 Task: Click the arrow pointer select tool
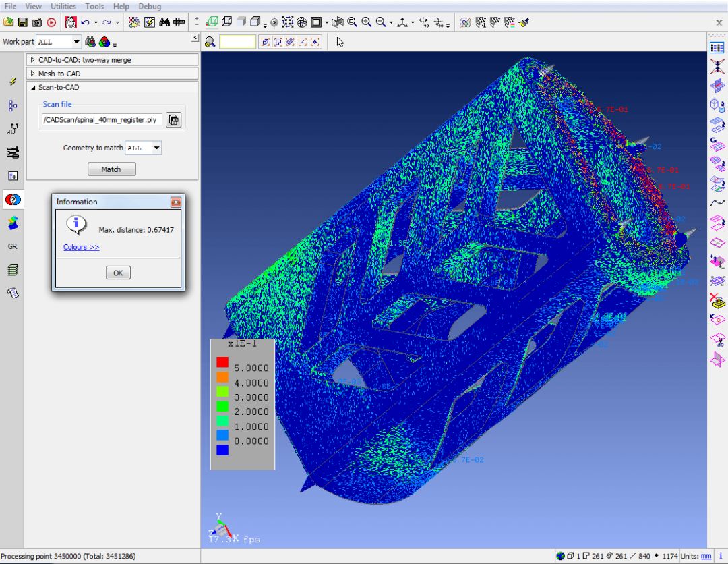[340, 43]
